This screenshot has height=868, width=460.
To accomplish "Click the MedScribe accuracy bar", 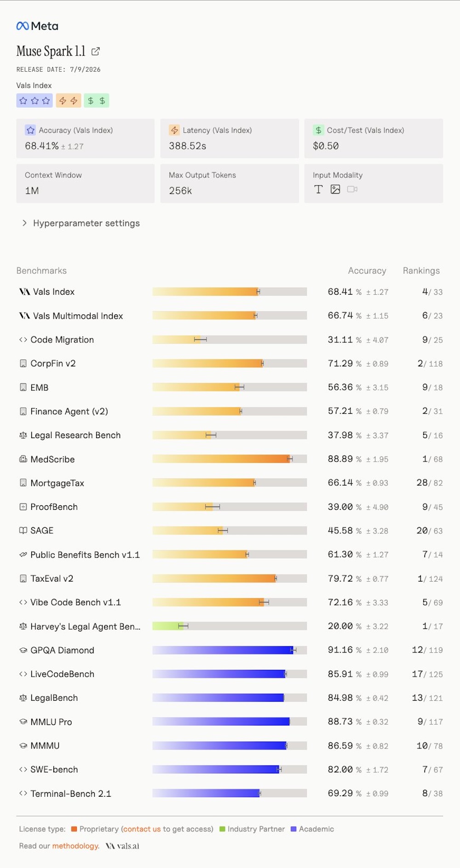I will click(x=230, y=459).
